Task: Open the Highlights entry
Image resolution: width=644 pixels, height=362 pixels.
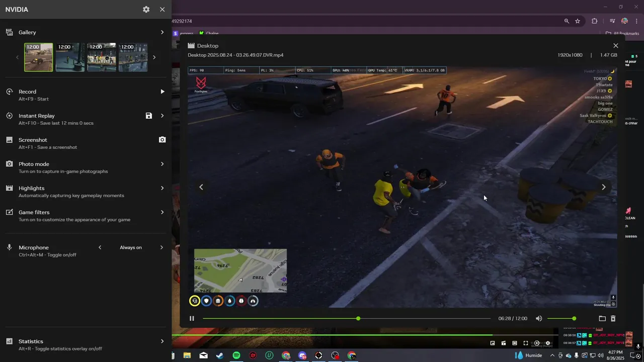Action: [31, 188]
